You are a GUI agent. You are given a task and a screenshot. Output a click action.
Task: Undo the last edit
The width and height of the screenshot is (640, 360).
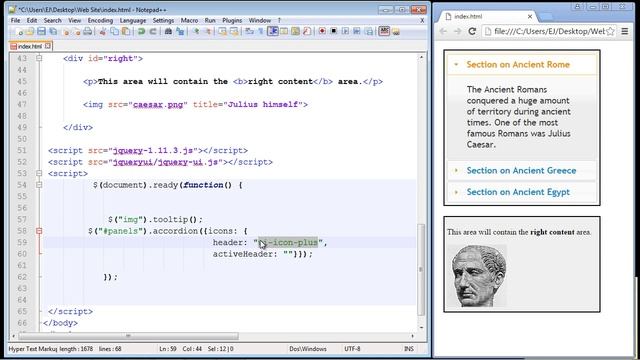point(141,31)
